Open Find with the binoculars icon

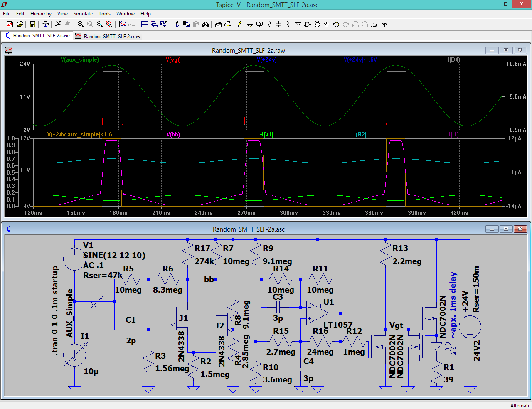click(x=205, y=25)
